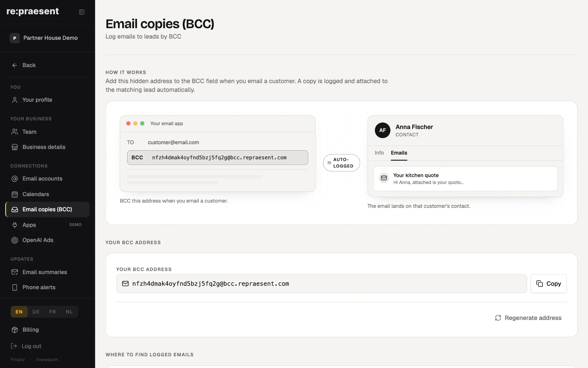This screenshot has height=368, width=588.
Task: Select Email copies (BCC) in sidebar
Action: pyautogui.click(x=47, y=210)
